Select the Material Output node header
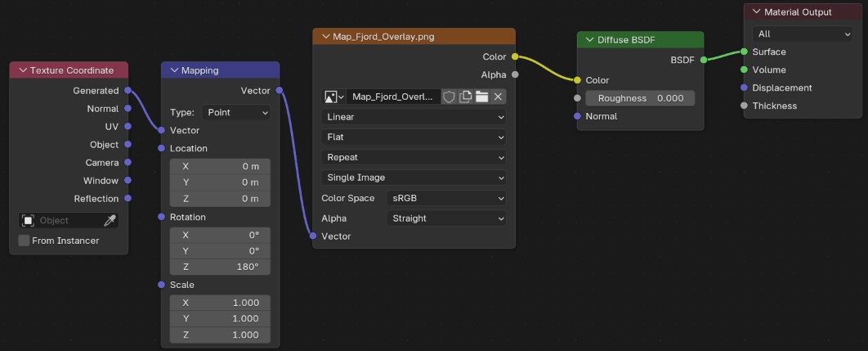 802,12
